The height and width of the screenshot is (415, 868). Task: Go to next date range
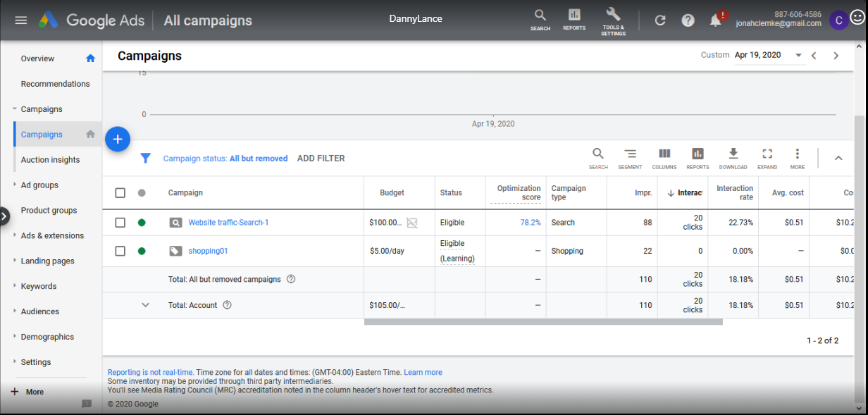point(836,56)
